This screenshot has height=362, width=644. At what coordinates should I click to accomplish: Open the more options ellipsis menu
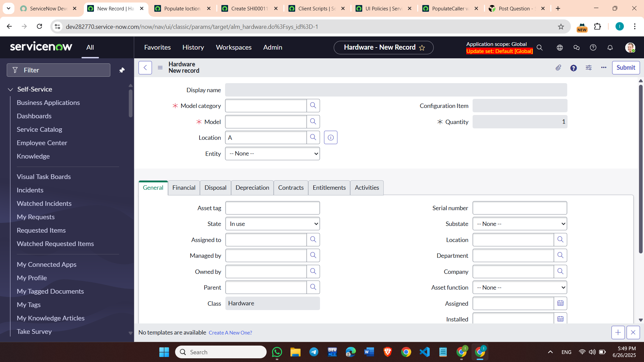[x=604, y=68]
